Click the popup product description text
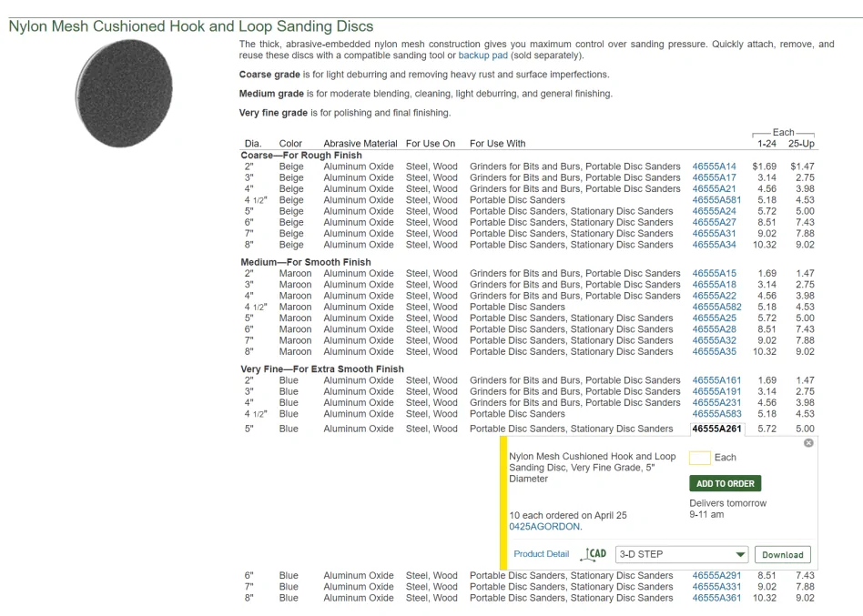 point(593,468)
